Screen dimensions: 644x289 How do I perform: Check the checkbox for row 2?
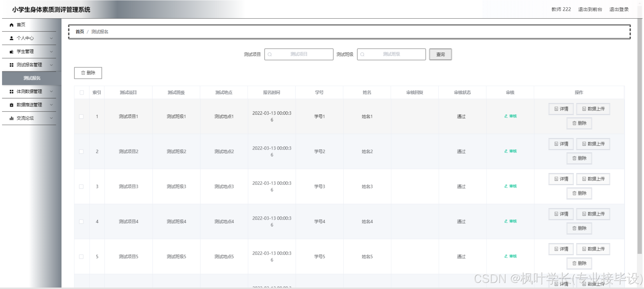pyautogui.click(x=81, y=152)
